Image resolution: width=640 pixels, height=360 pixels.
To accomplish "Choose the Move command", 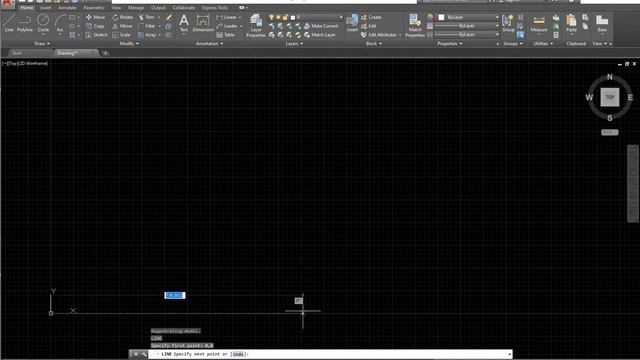I will (x=96, y=17).
